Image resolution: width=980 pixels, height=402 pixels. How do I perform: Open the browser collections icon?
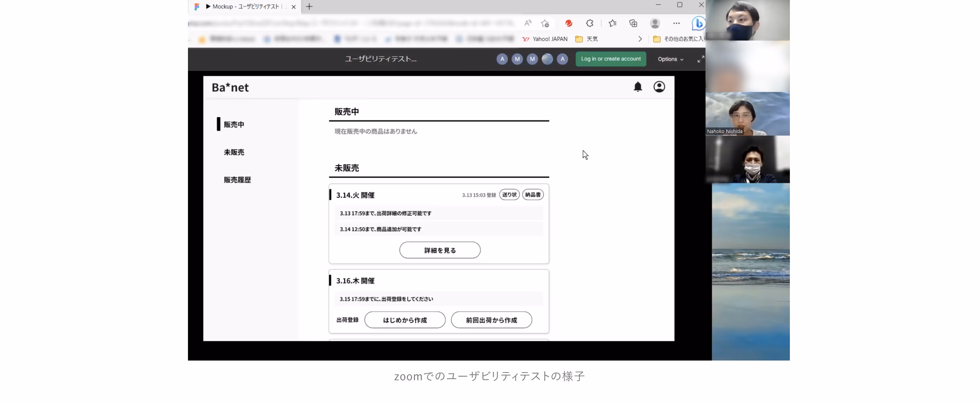point(633,23)
